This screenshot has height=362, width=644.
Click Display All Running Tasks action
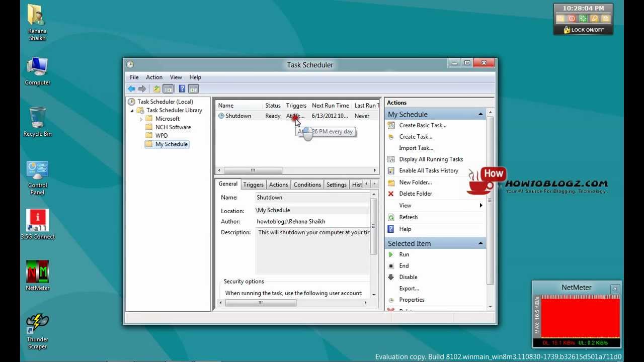[431, 159]
